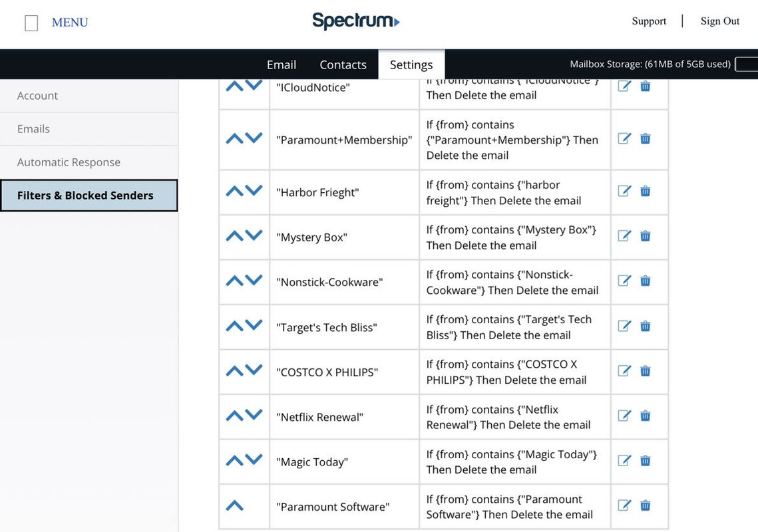Screen dimensions: 758x532
Task: Move "ICloudNotice" filter down
Action: (254, 85)
